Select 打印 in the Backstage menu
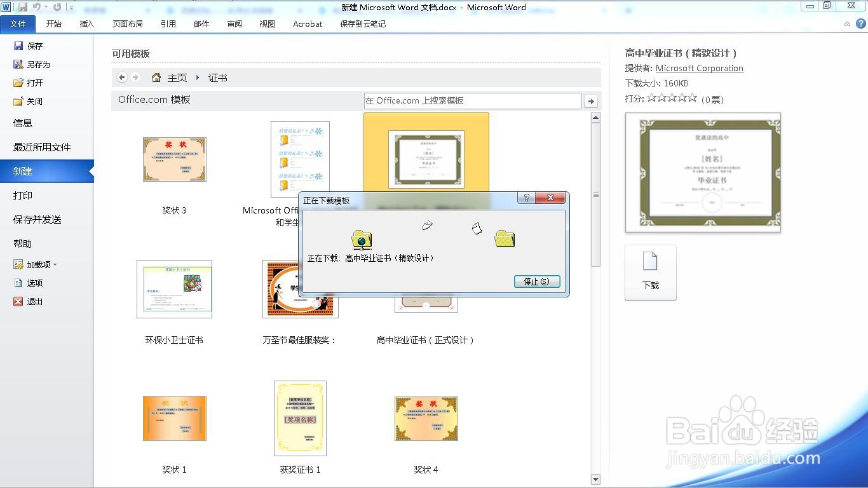This screenshot has width=868, height=488. [47, 195]
